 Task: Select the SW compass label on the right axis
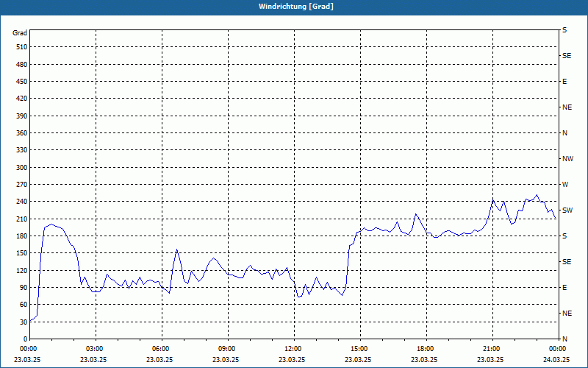[x=567, y=210]
